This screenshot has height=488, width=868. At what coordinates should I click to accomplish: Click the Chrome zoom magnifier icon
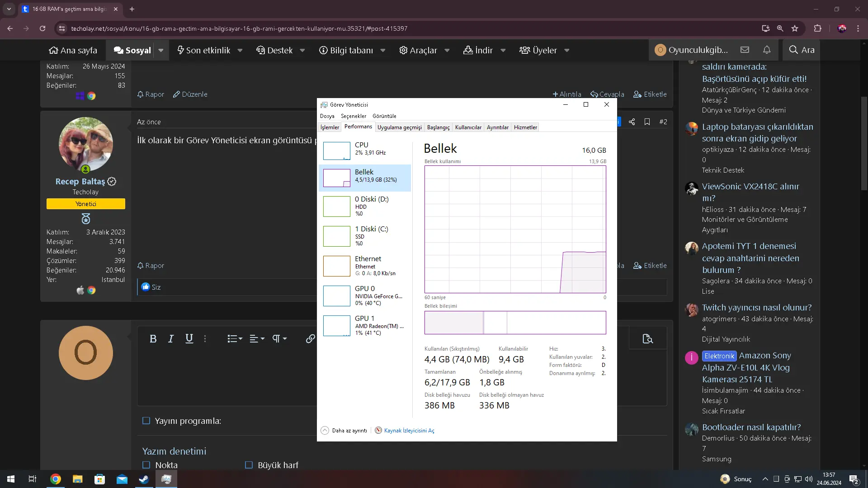(x=780, y=28)
